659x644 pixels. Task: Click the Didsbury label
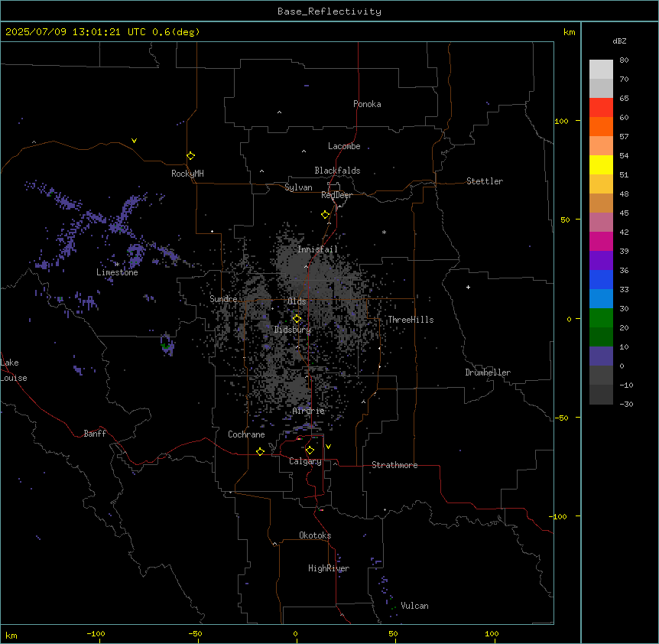tap(293, 330)
